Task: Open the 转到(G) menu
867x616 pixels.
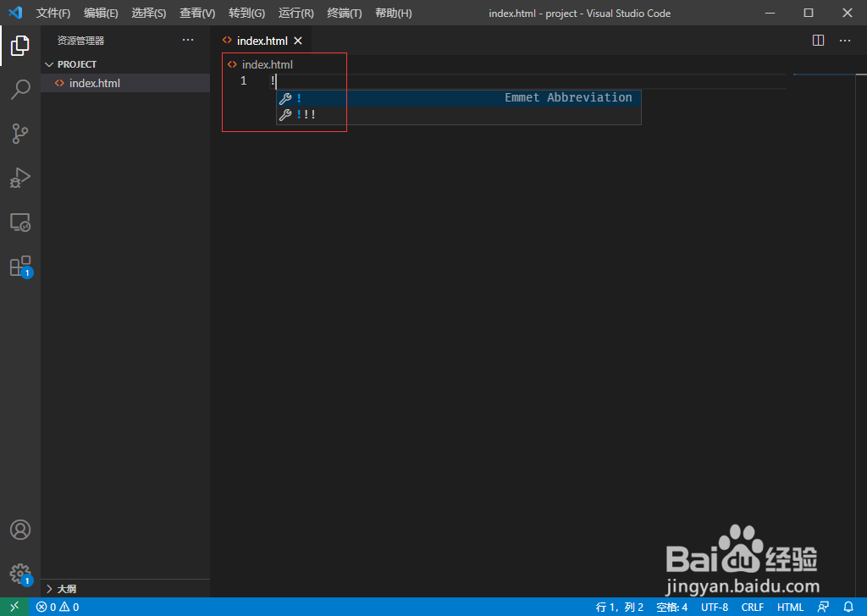Action: (x=246, y=14)
